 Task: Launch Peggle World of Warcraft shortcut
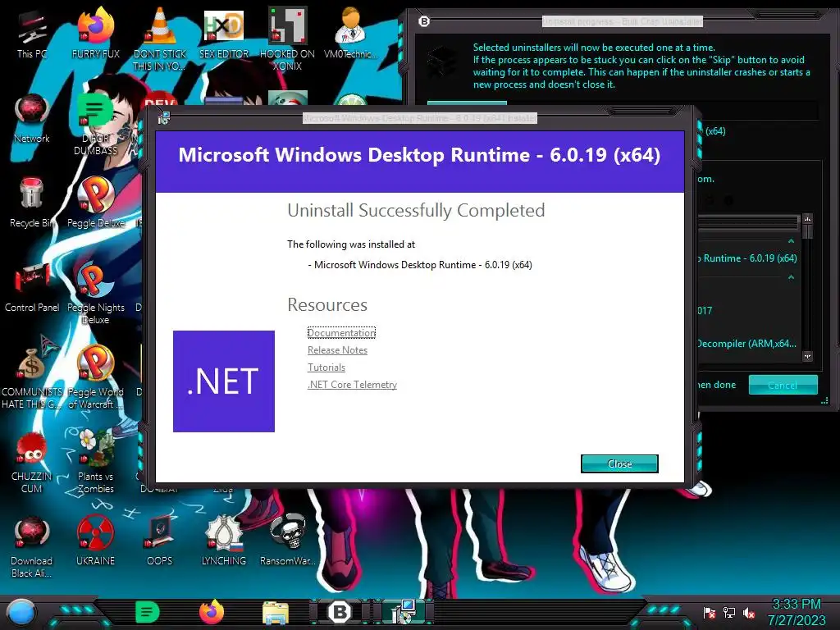click(x=95, y=378)
